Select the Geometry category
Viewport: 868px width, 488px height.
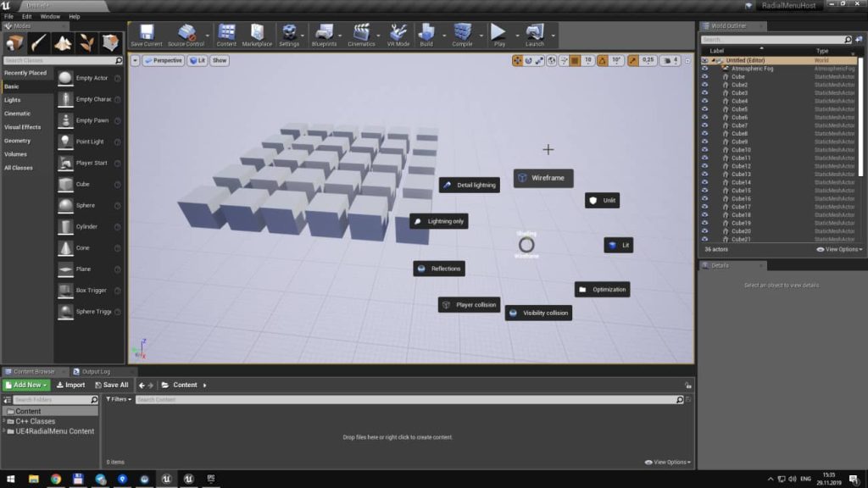pyautogui.click(x=17, y=141)
